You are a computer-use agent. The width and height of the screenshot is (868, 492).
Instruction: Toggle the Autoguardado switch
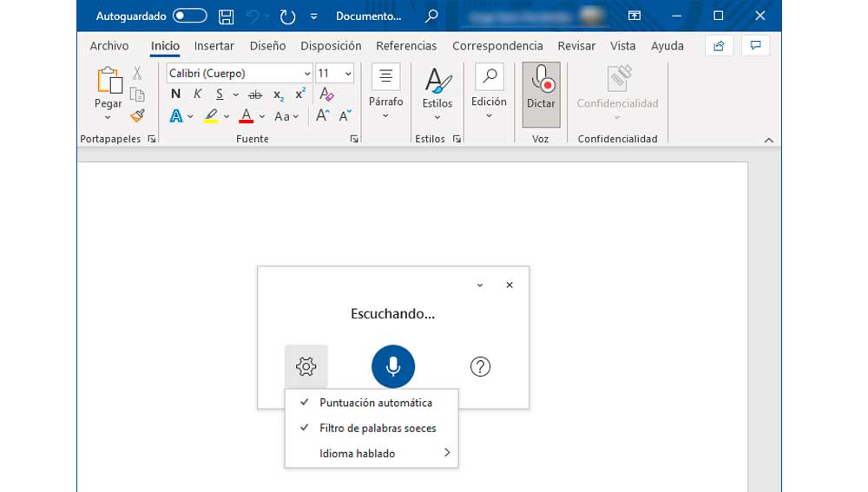[x=189, y=16]
